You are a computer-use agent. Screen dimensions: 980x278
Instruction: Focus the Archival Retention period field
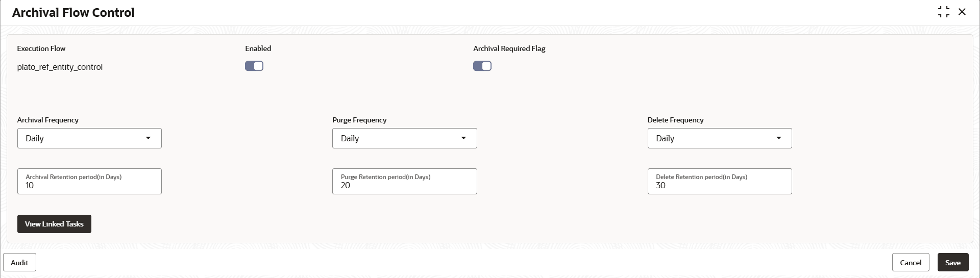point(89,181)
